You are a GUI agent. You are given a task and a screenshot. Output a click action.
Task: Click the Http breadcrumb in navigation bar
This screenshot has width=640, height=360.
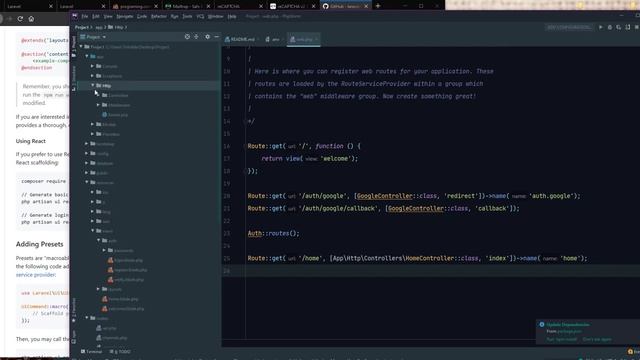click(116, 27)
